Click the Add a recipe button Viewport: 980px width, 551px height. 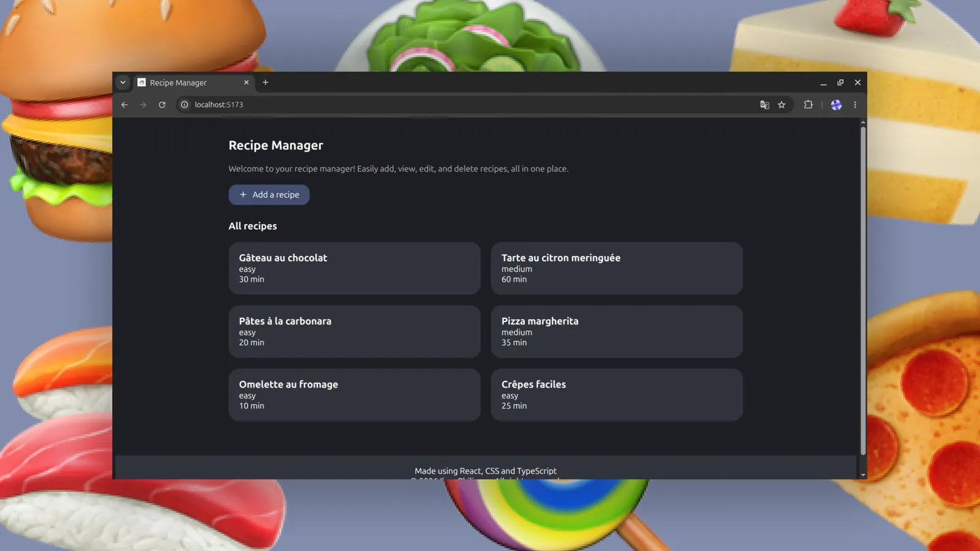[269, 195]
